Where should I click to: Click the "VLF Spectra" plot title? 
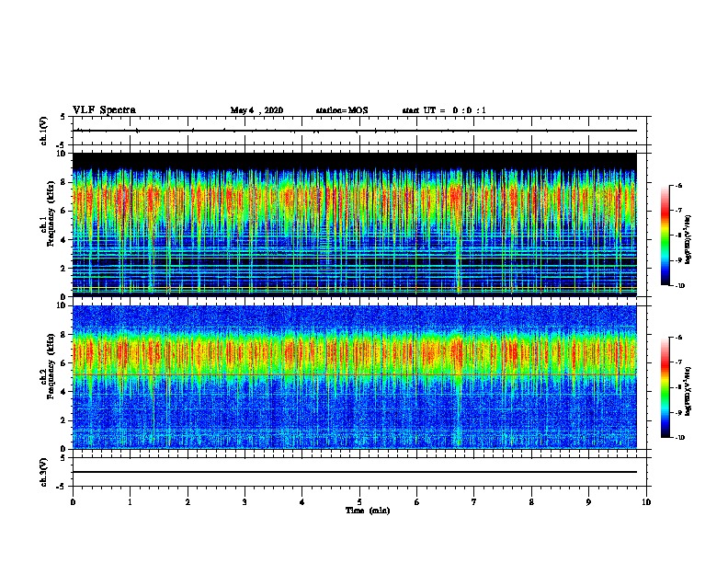104,110
